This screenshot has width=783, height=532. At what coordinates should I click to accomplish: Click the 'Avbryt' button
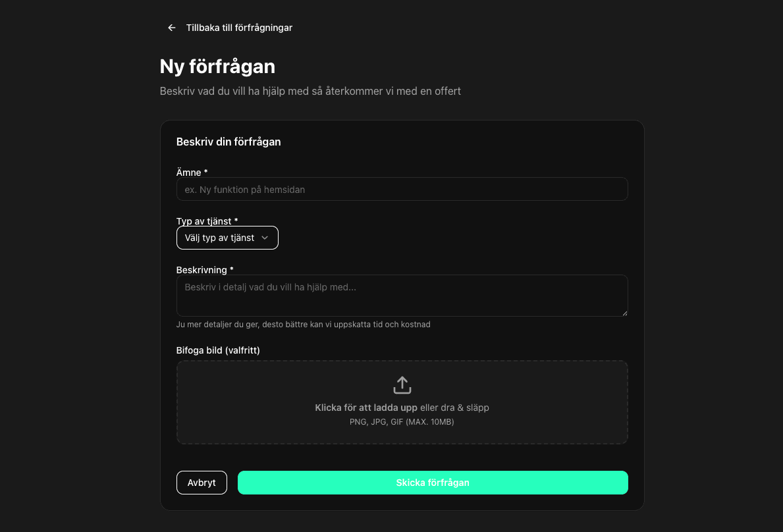click(202, 482)
